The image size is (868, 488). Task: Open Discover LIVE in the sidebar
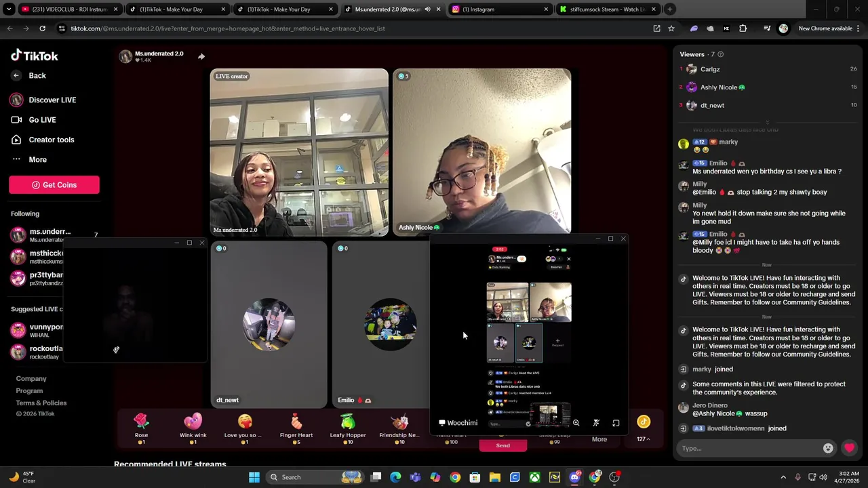coord(43,100)
